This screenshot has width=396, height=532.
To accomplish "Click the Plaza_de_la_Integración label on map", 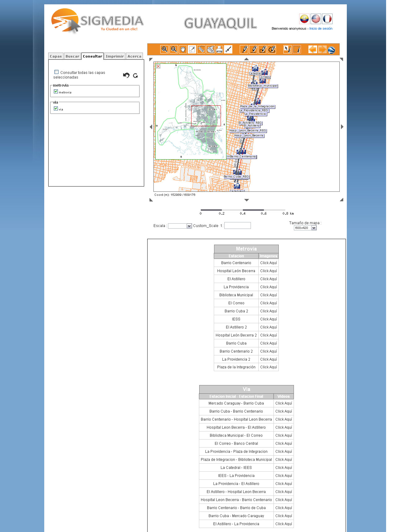I will 257,106.
